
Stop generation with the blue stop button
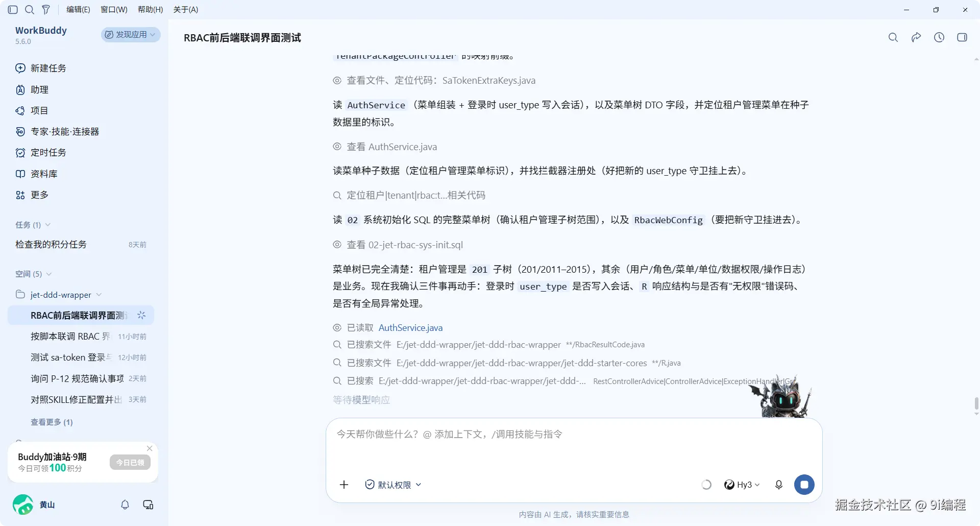click(x=804, y=485)
